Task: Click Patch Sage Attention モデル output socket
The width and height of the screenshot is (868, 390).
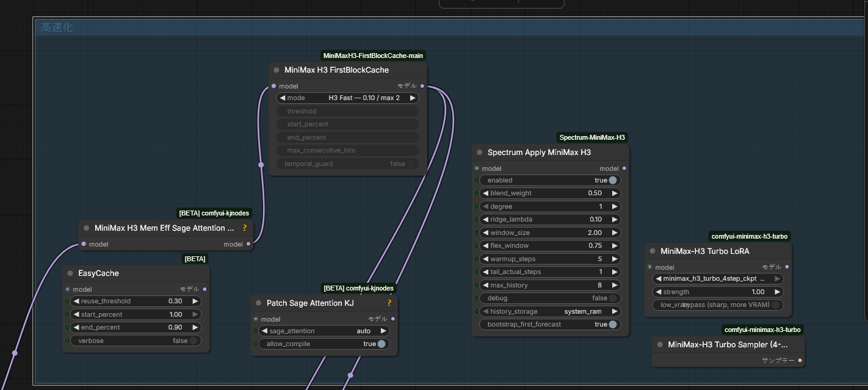Action: click(392, 319)
